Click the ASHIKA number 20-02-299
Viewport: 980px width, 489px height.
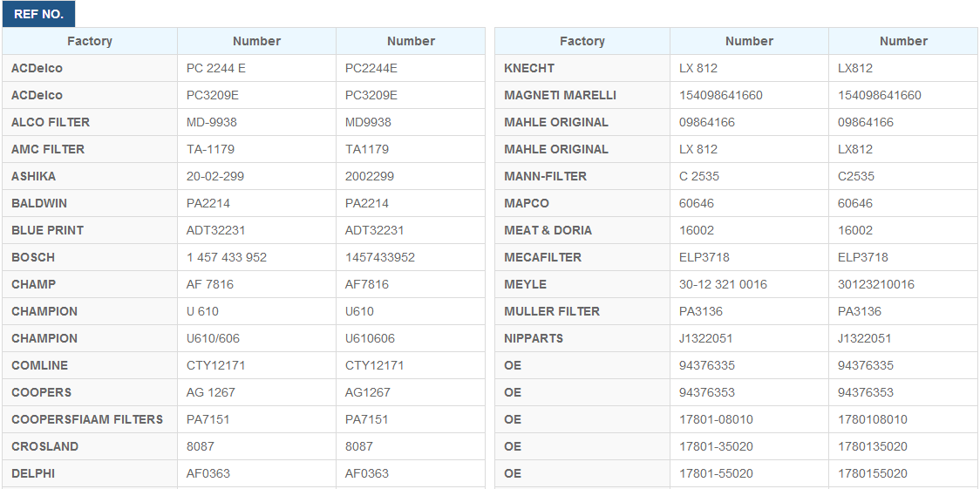pos(215,176)
